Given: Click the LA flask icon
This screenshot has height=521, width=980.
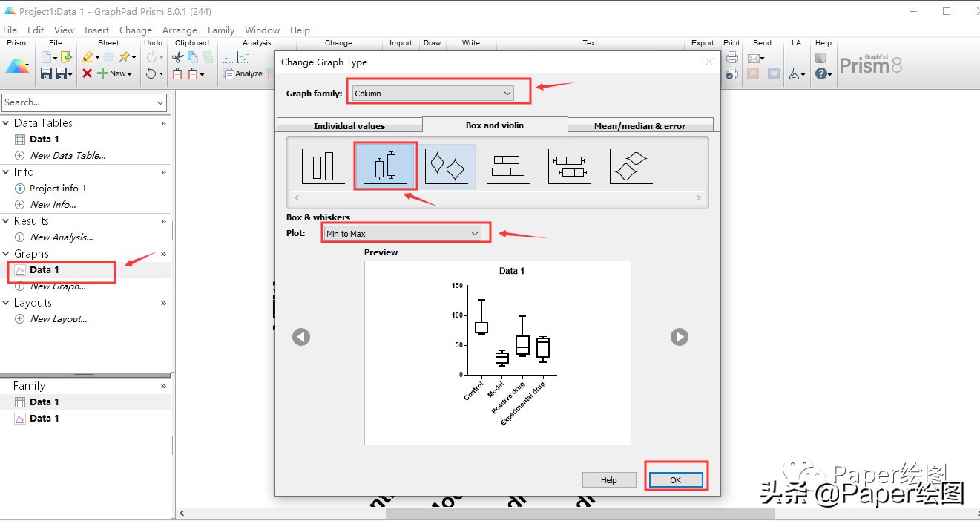Looking at the screenshot, I should point(795,73).
